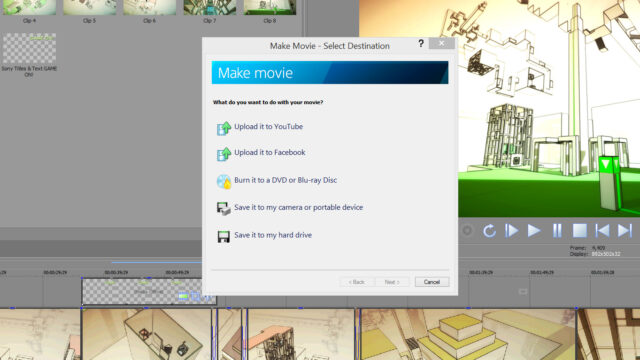Select Burn it to a DVD or Blu-ray Disc
Screen dimensions: 640x360
click(285, 180)
